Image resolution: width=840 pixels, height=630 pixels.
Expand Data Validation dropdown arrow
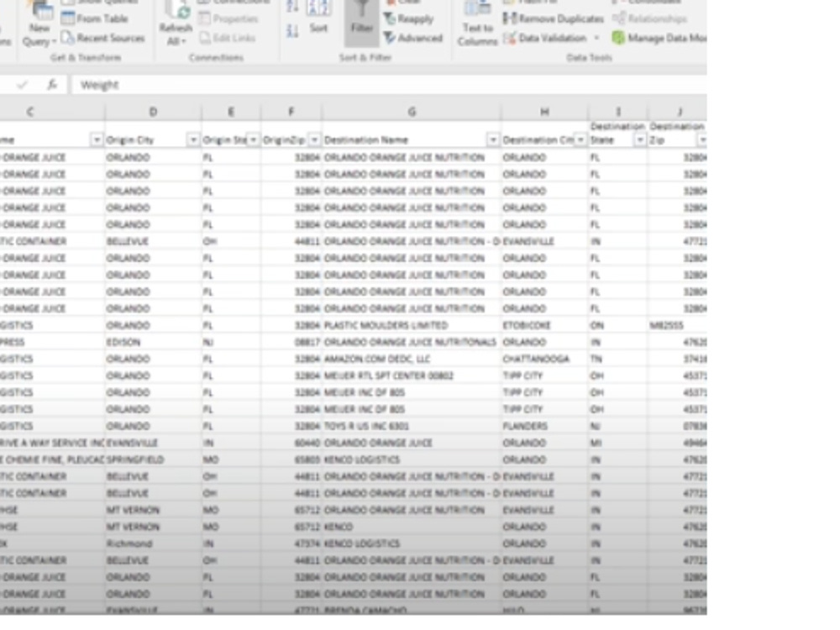[x=596, y=38]
